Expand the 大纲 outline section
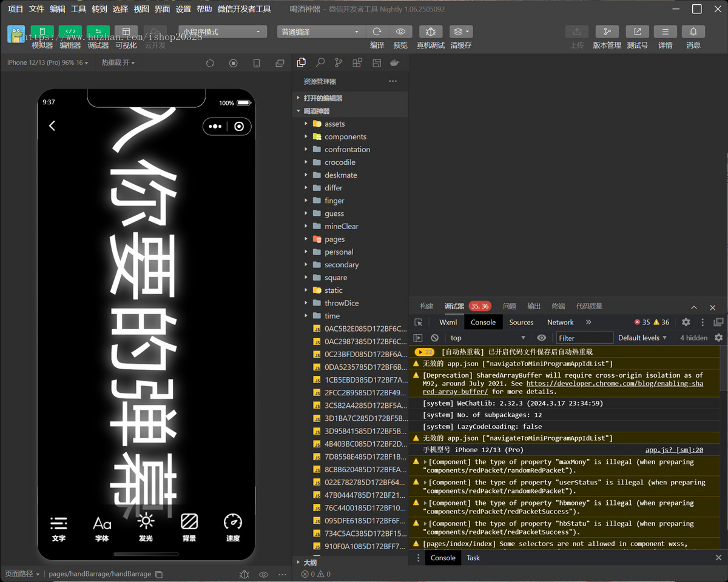This screenshot has height=582, width=728. [x=351, y=563]
